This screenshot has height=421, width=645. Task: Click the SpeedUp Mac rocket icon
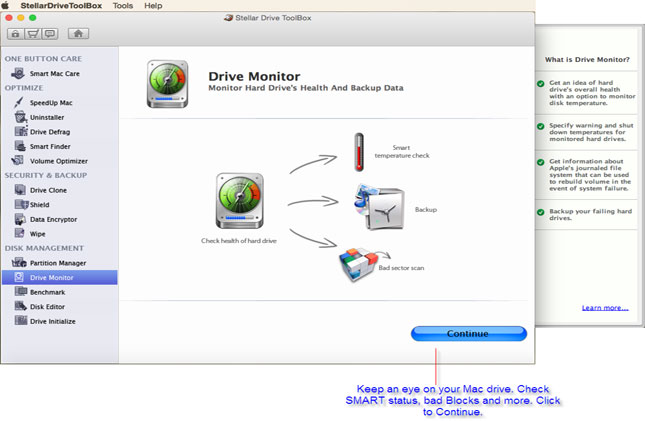(x=19, y=102)
